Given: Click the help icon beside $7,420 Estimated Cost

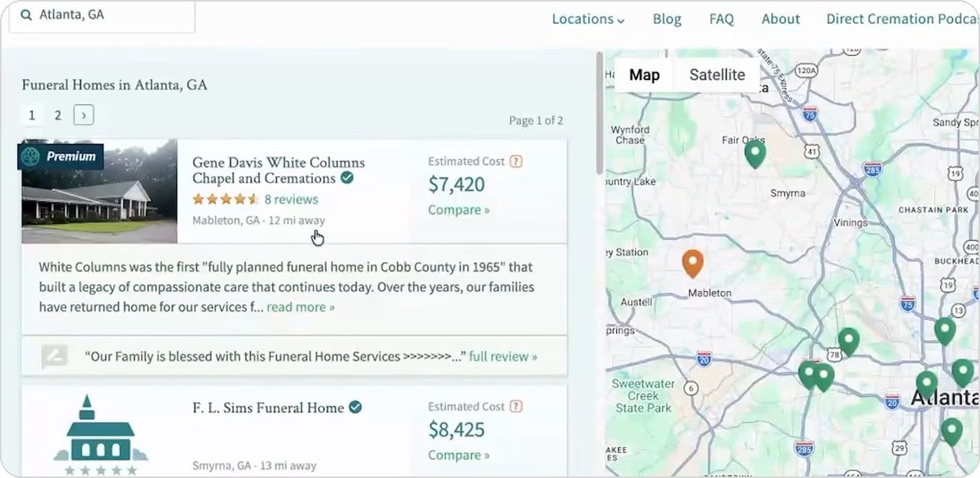Looking at the screenshot, I should pyautogui.click(x=516, y=161).
